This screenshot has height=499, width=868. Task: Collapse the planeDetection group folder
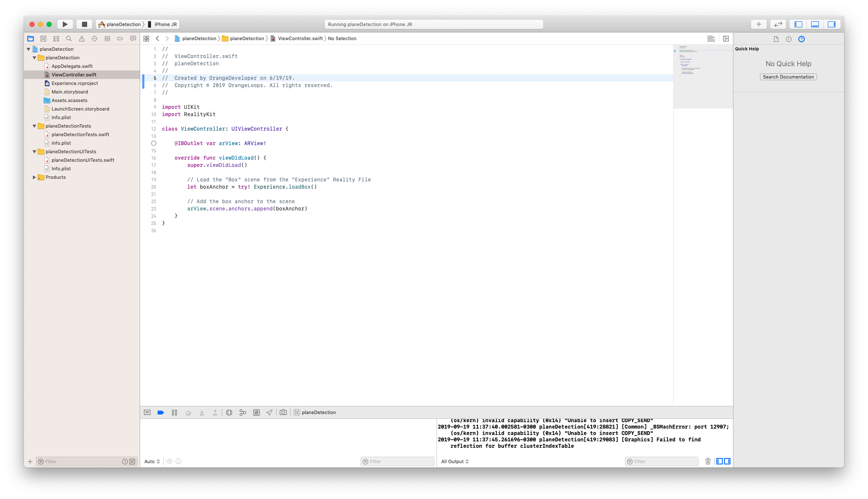(x=35, y=58)
